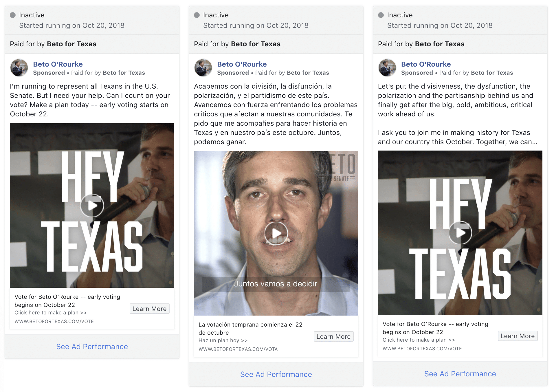Click the La votación temprana comienza headline
Screen dimensions: 554x392
[x=250, y=329]
